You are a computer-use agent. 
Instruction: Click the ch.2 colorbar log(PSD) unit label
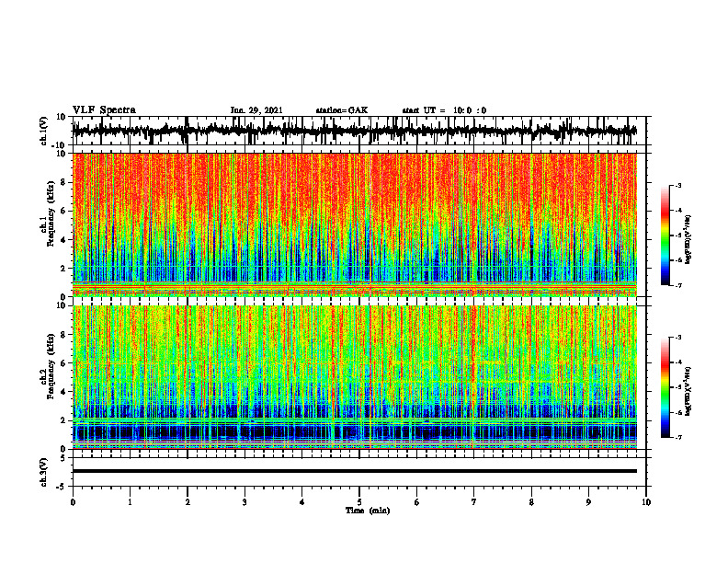[688, 391]
